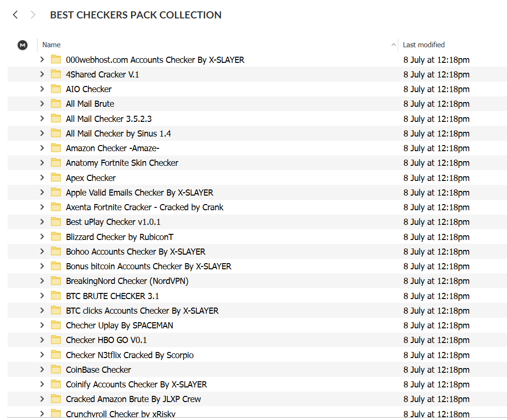507x420 pixels.
Task: Click the CoinBase Checker folder icon
Action: click(x=56, y=369)
